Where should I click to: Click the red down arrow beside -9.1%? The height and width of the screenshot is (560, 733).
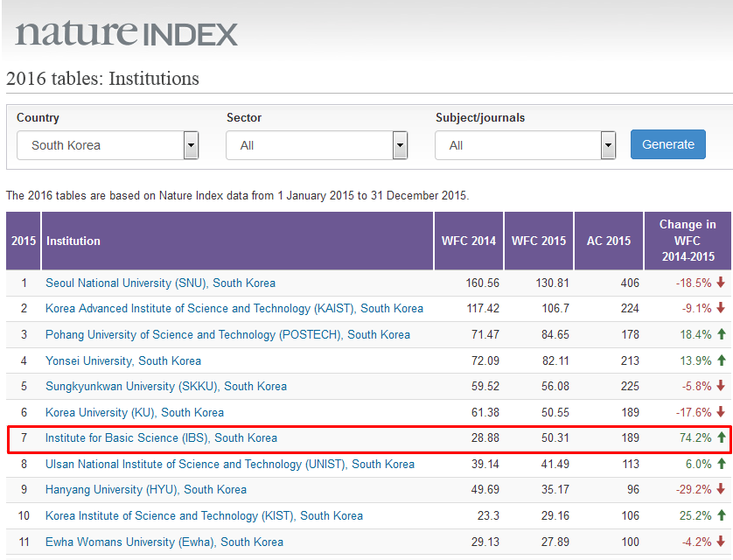click(721, 308)
